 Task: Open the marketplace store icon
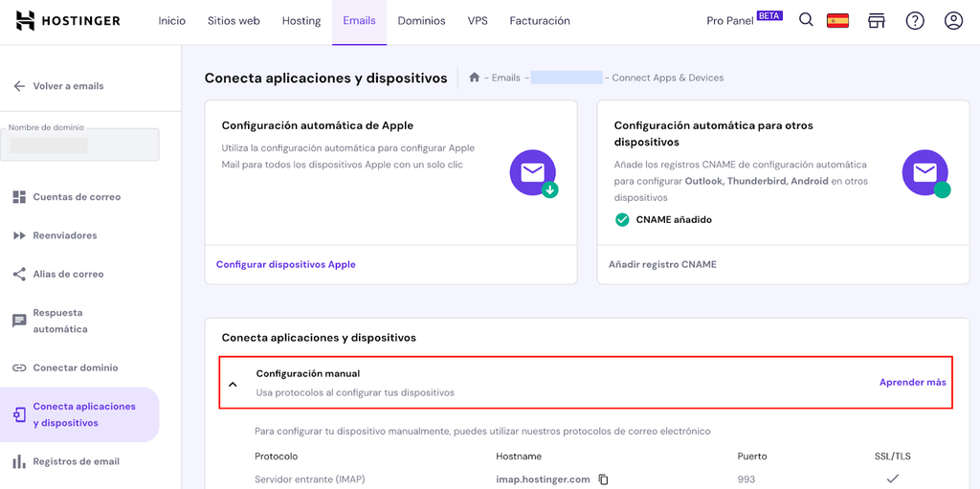pos(876,20)
